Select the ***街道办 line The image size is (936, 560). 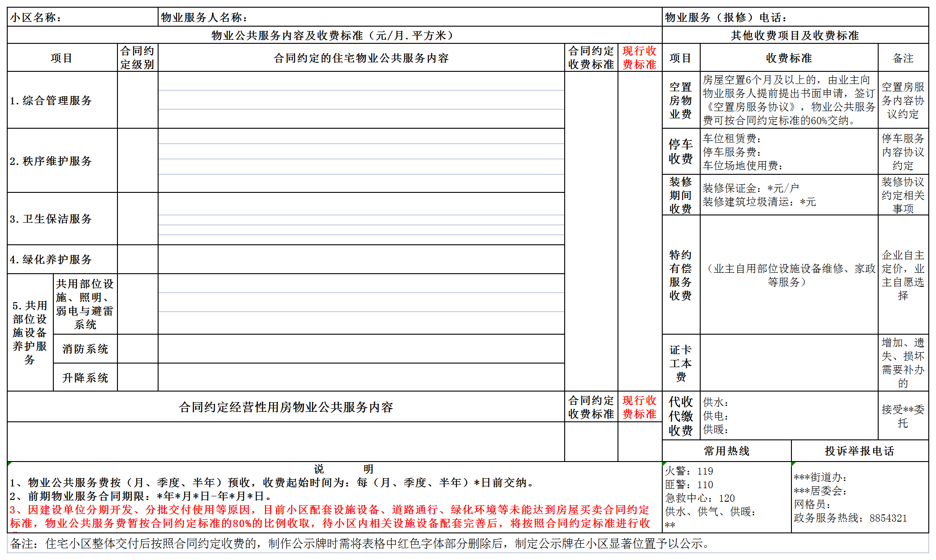tap(820, 478)
